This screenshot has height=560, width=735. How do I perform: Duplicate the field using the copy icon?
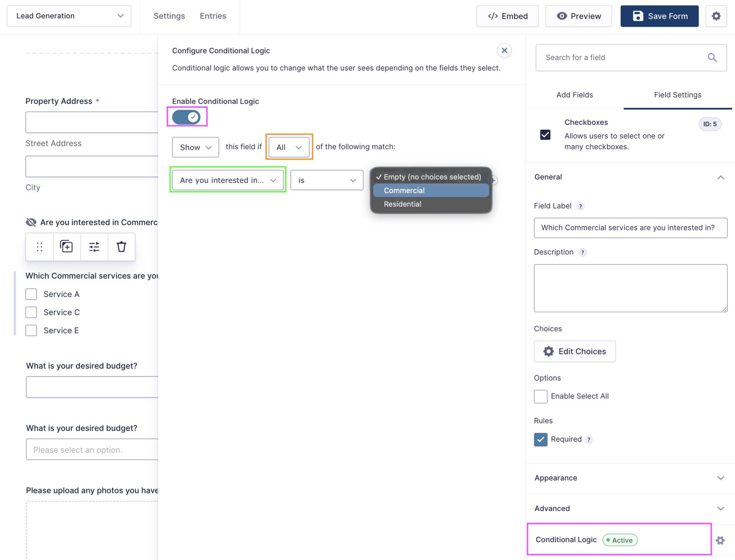tap(67, 247)
